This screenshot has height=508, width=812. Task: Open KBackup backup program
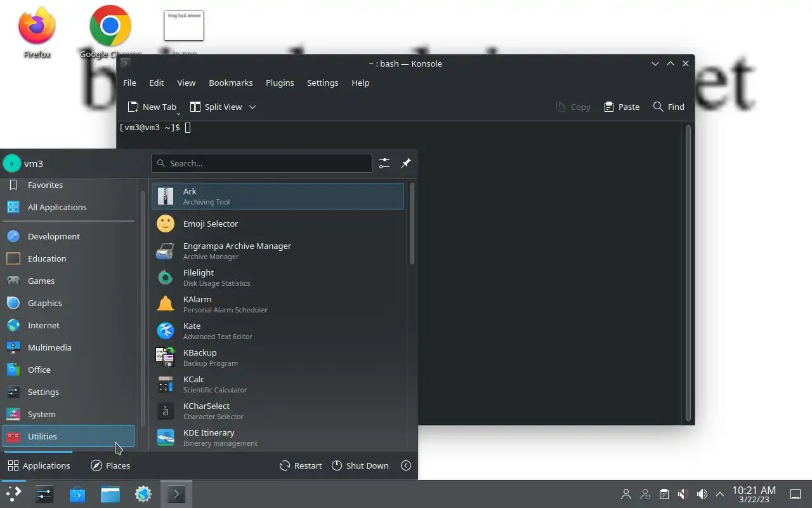tap(278, 358)
